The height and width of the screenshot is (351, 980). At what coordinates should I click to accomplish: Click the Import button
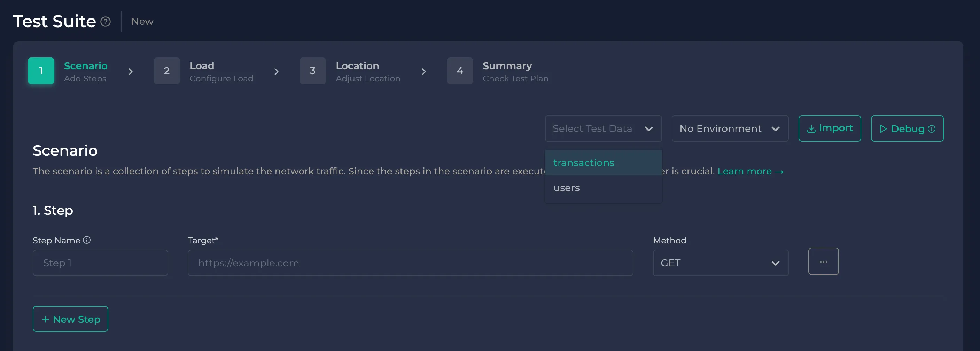coord(829,128)
